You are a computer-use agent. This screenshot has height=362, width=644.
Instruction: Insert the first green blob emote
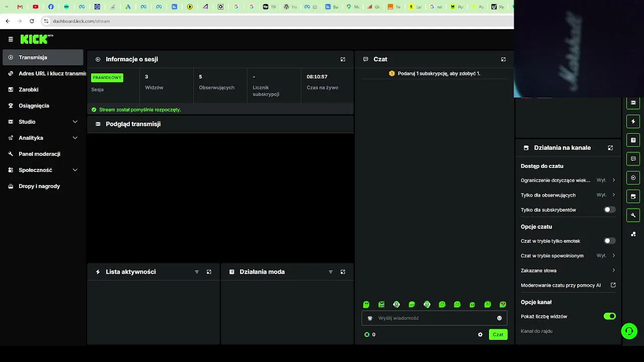coord(366,304)
